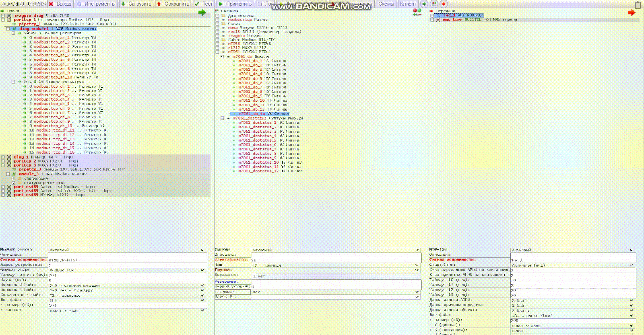
Task: Open the ASDU address length dropdown
Action: (x=573, y=300)
